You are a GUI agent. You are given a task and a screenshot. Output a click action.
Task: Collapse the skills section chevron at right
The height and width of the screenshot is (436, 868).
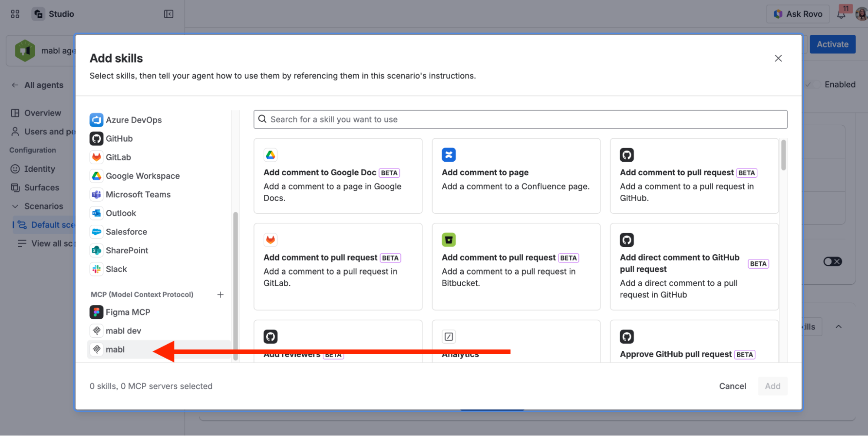click(838, 327)
